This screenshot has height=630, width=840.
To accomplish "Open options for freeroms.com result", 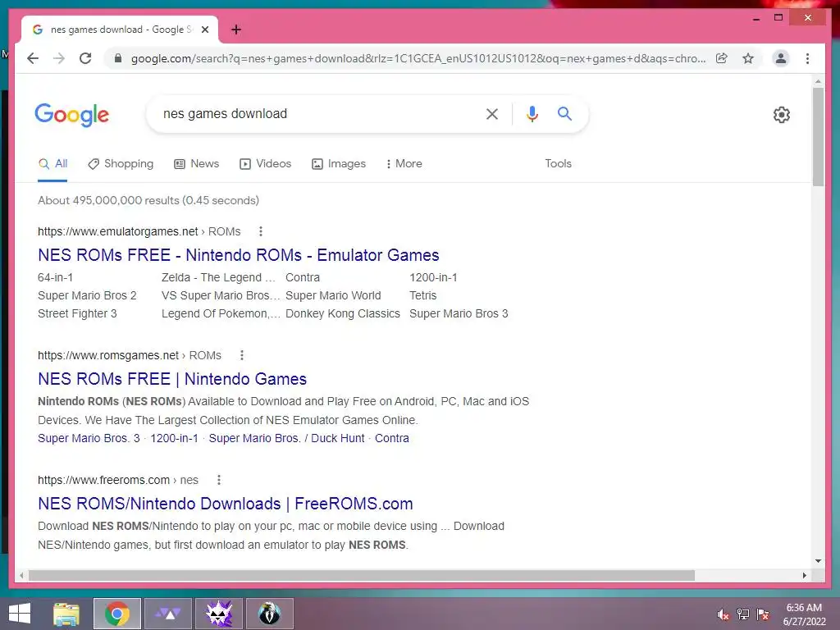I will (x=218, y=480).
